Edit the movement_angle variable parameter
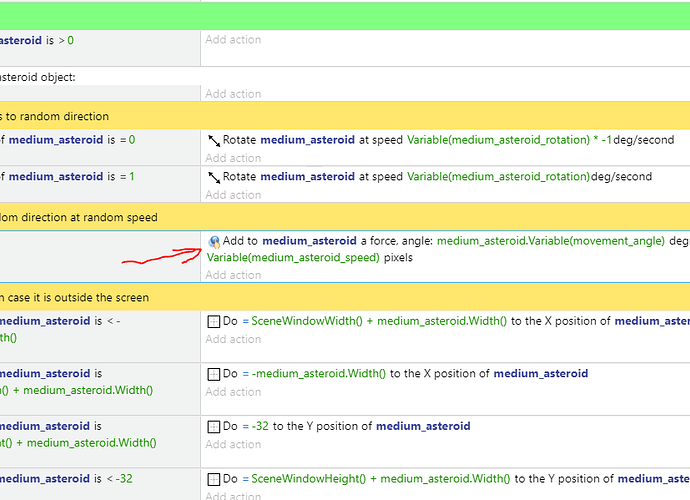The width and height of the screenshot is (690, 500). click(x=550, y=241)
